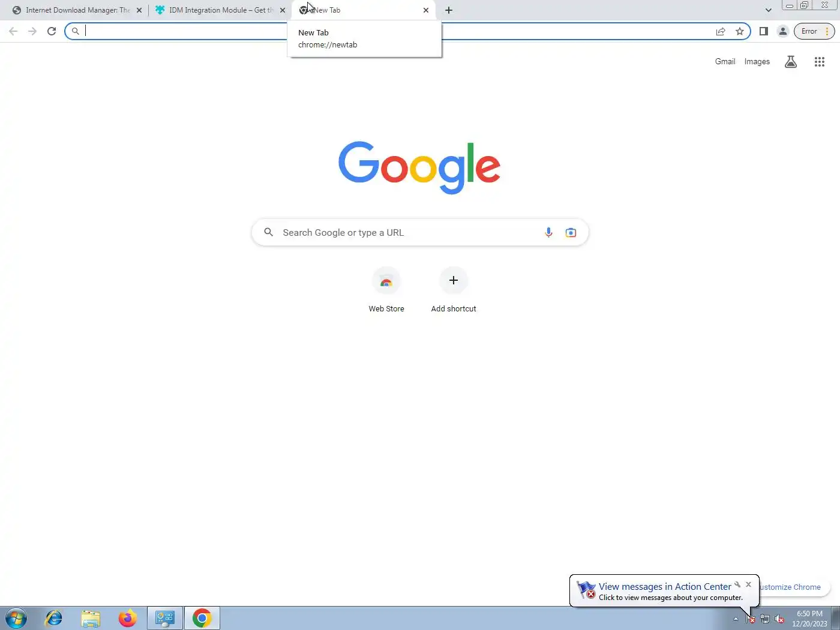Open Gmail link

725,61
